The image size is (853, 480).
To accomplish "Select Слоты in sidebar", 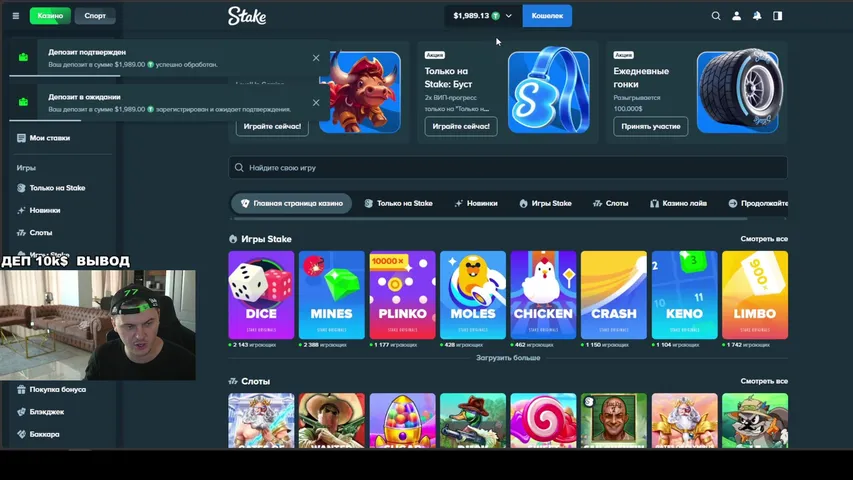I will (x=41, y=232).
